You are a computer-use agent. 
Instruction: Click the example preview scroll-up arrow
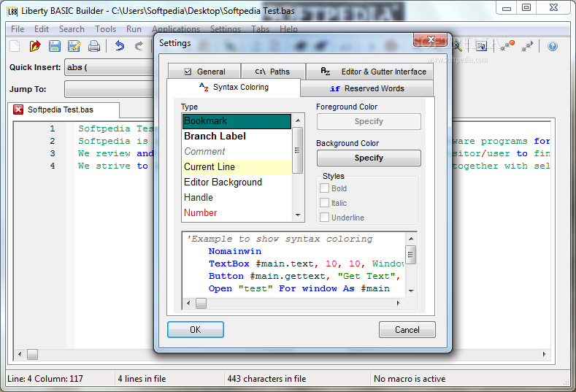(411, 239)
